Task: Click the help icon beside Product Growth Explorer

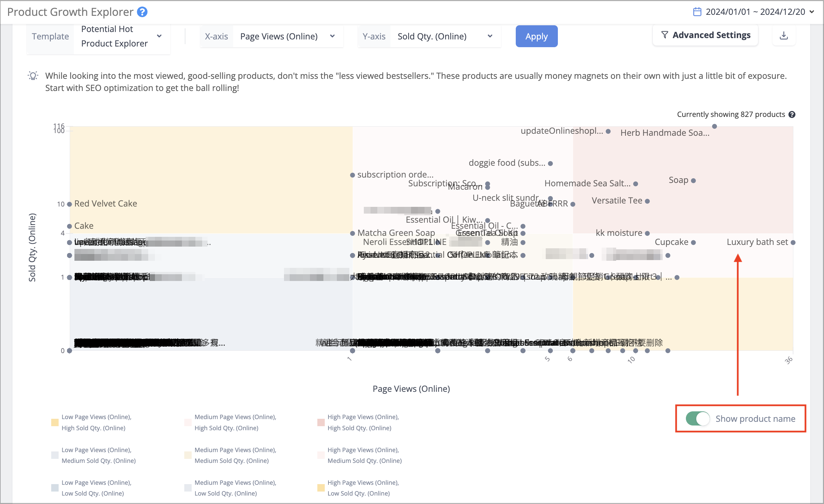Action: [142, 12]
